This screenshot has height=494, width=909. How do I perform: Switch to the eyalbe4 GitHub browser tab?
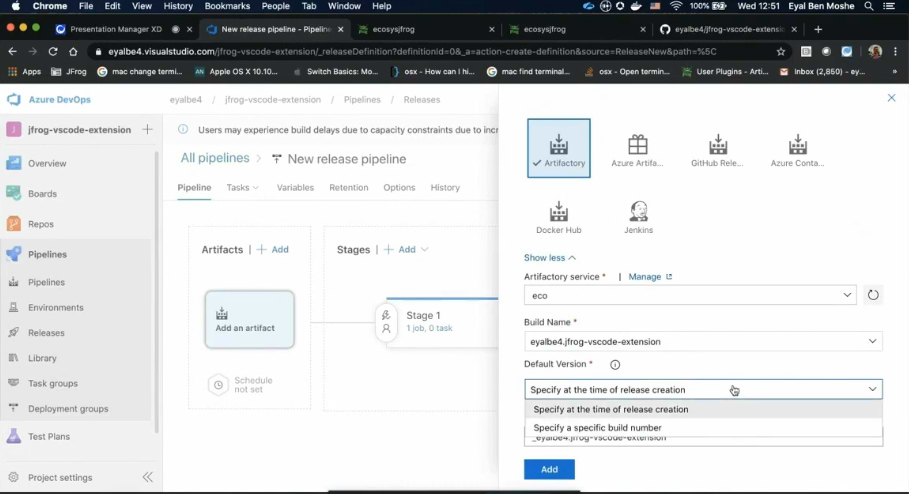[729, 29]
